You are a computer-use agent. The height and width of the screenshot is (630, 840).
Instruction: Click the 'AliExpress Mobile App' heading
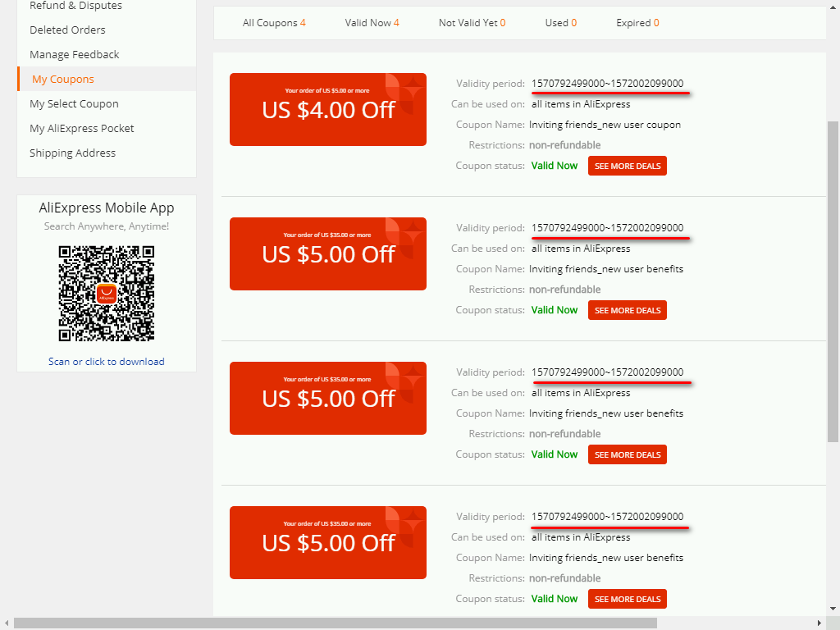[x=107, y=208]
